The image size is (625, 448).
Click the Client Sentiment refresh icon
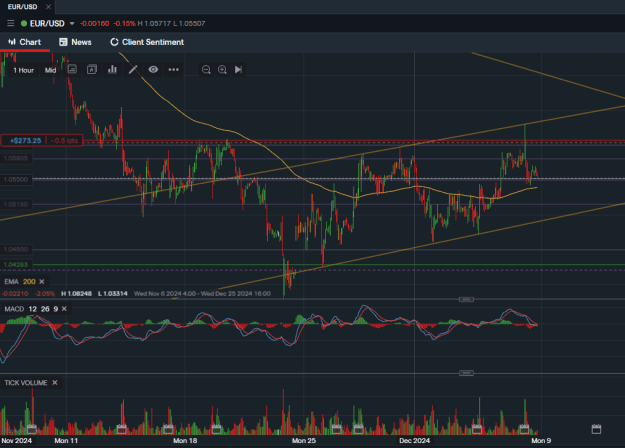(114, 42)
